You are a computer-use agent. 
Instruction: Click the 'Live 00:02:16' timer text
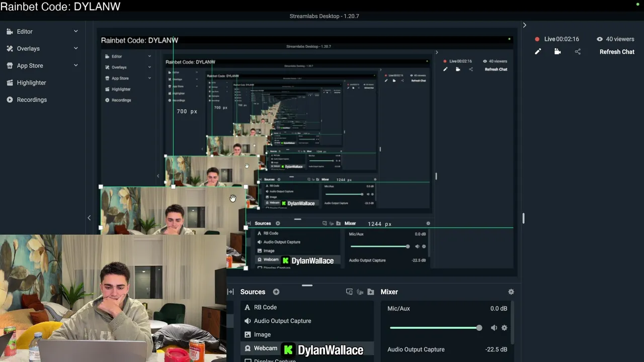[561, 39]
